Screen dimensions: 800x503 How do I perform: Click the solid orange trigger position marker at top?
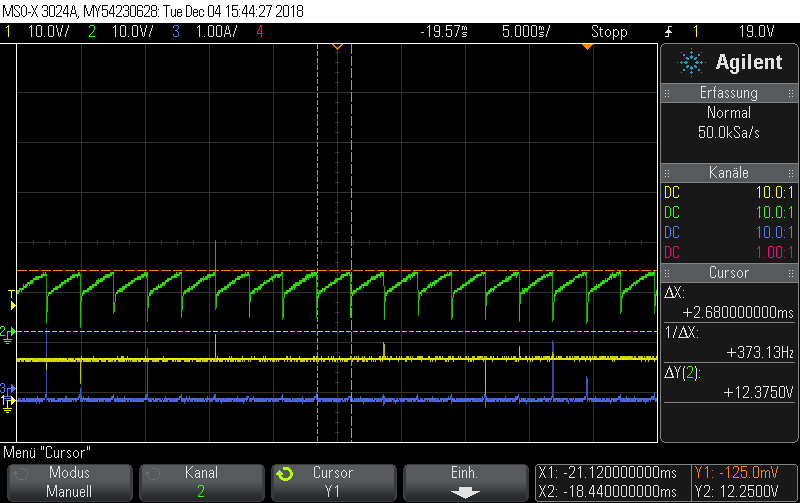(587, 47)
